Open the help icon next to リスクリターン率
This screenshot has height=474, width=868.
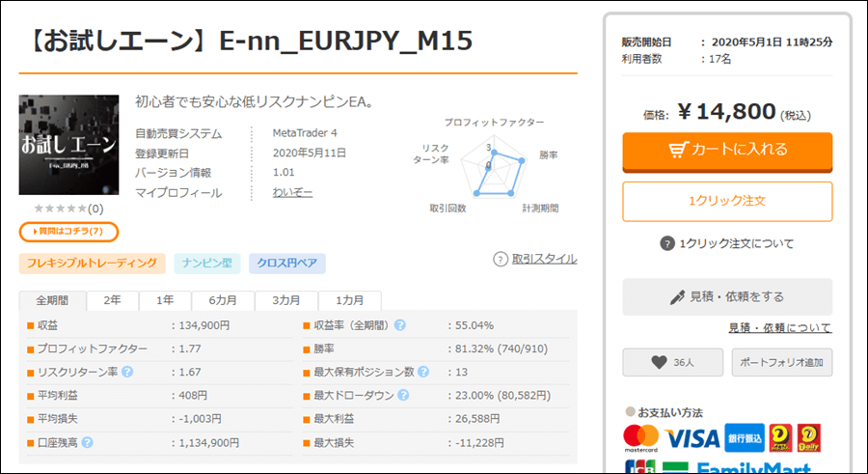pyautogui.click(x=127, y=372)
